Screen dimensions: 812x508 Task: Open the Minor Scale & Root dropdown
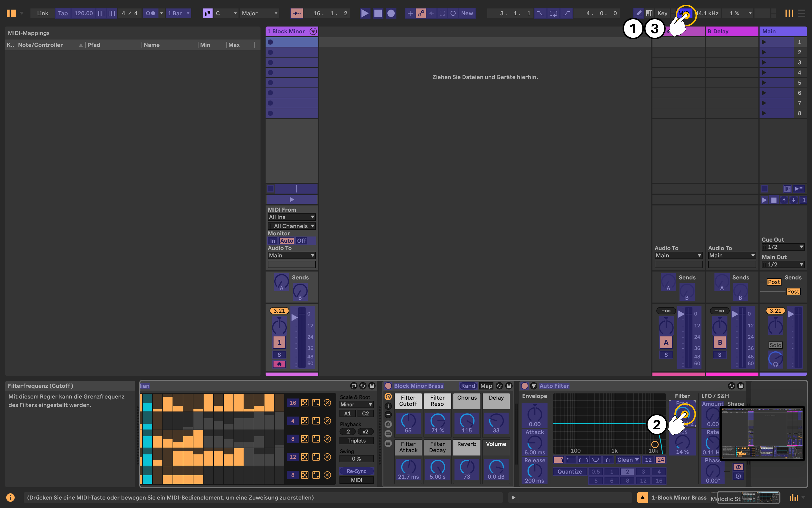click(x=356, y=405)
